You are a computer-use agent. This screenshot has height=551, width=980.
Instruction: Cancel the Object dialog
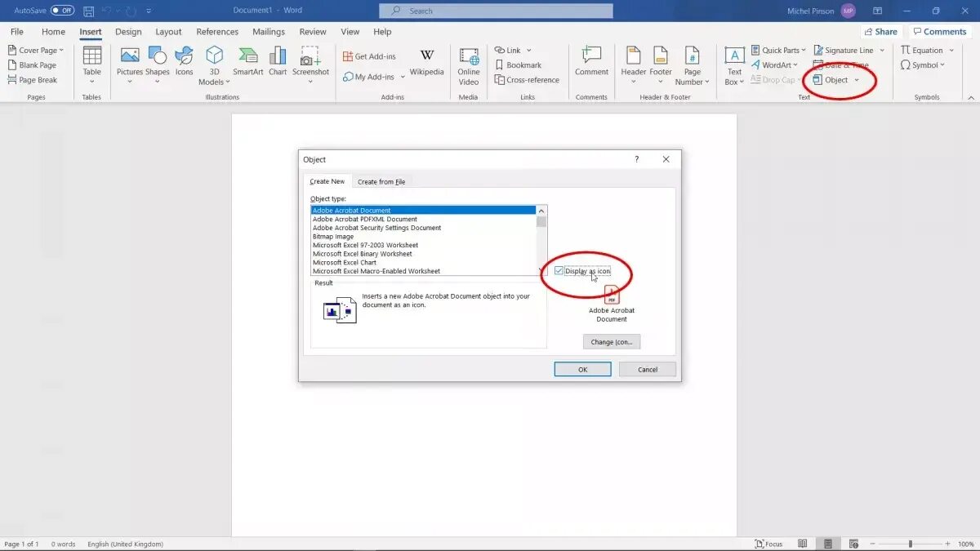[648, 369]
